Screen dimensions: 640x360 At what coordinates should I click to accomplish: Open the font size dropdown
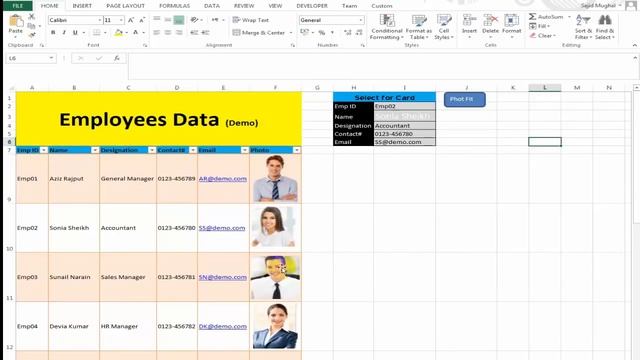[121, 20]
